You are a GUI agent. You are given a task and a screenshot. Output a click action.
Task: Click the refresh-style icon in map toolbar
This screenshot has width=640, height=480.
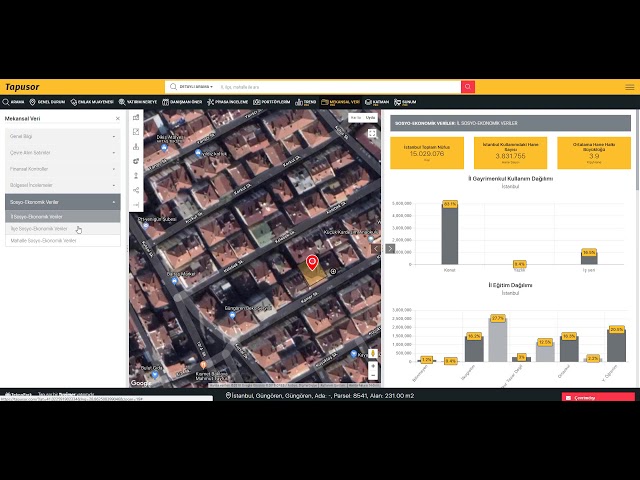coord(136,161)
